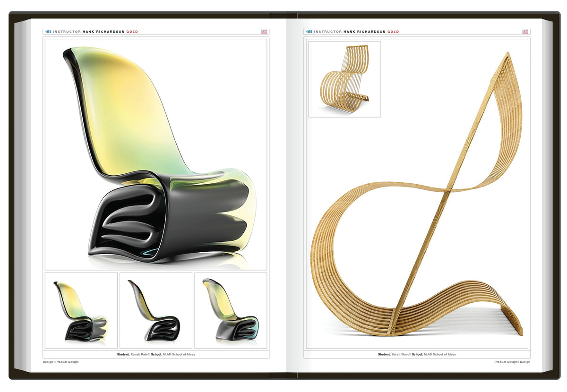Click the US flag icon on page 154

(x=264, y=32)
